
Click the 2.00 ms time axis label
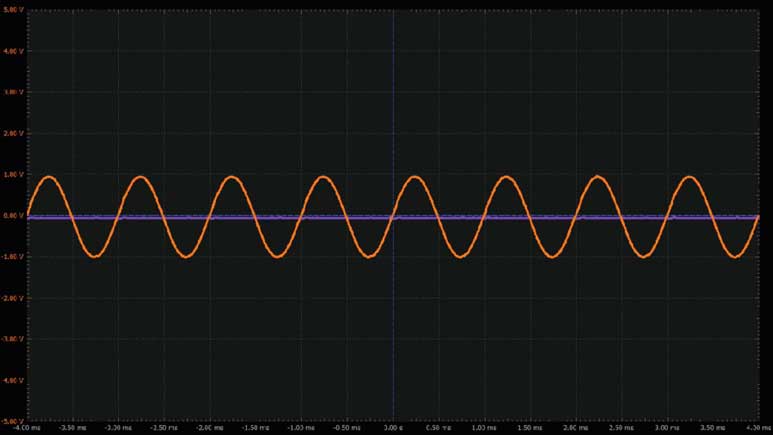point(577,425)
